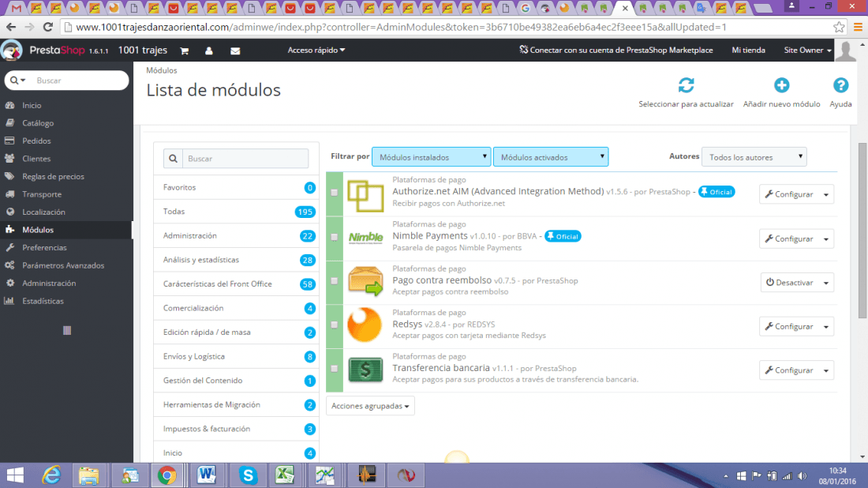This screenshot has height=488, width=868.
Task: Click Configurar for Nimble Payments
Action: coord(789,238)
